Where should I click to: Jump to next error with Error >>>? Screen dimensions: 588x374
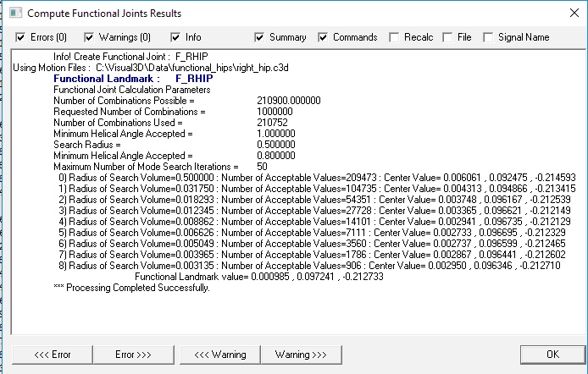[134, 355]
